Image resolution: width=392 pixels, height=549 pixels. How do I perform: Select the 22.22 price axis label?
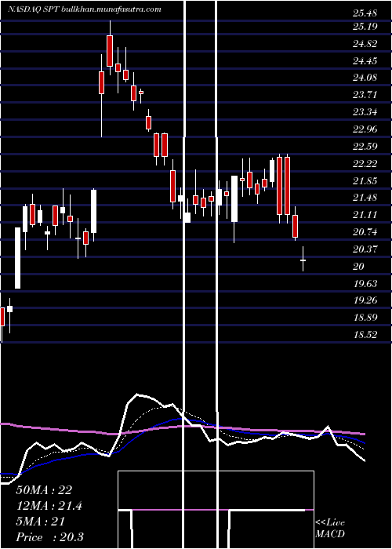(x=365, y=163)
